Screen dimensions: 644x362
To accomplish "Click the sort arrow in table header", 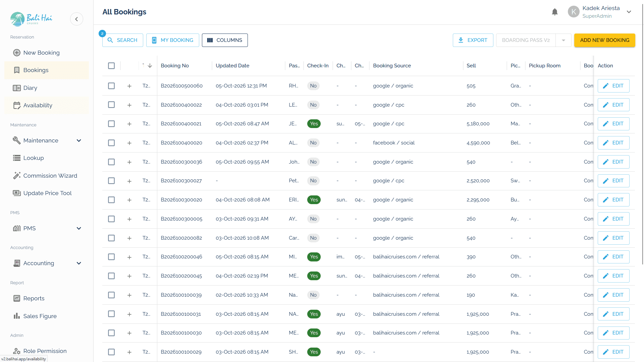I will pos(150,66).
